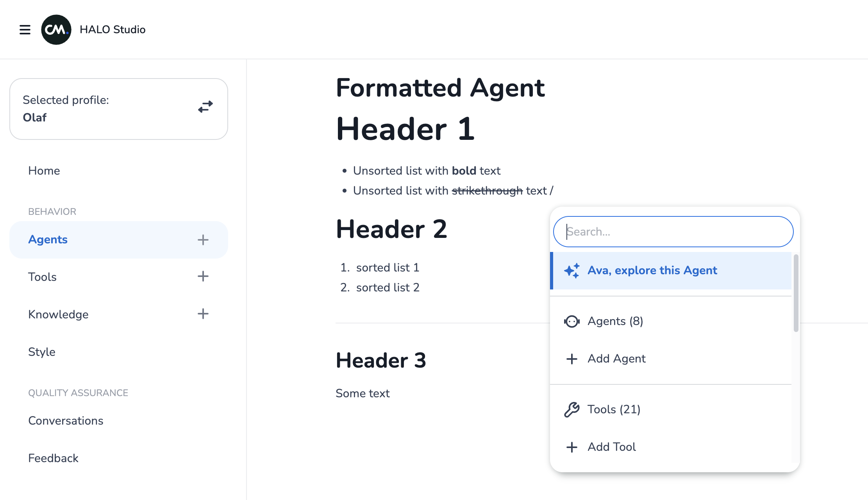The image size is (868, 500).
Task: Select Ava, explore this Agent option
Action: [652, 270]
